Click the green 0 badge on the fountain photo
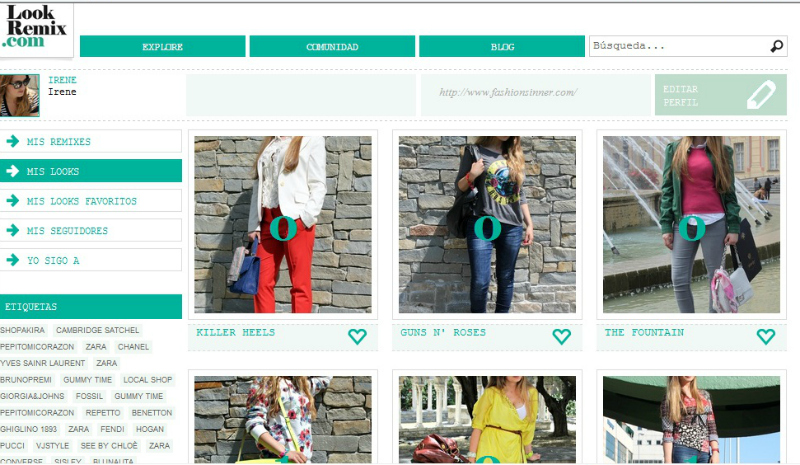The image size is (800, 465). tap(692, 228)
